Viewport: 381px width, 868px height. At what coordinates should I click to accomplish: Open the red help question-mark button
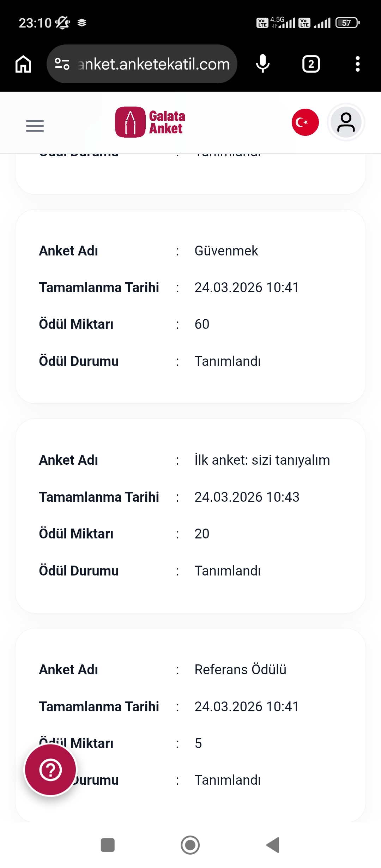point(50,770)
